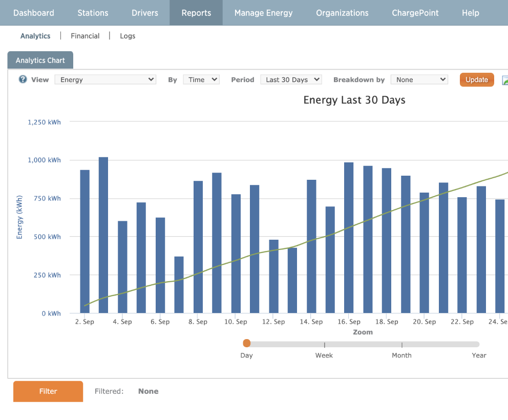Switch to the Financial sub-tab

tap(85, 36)
